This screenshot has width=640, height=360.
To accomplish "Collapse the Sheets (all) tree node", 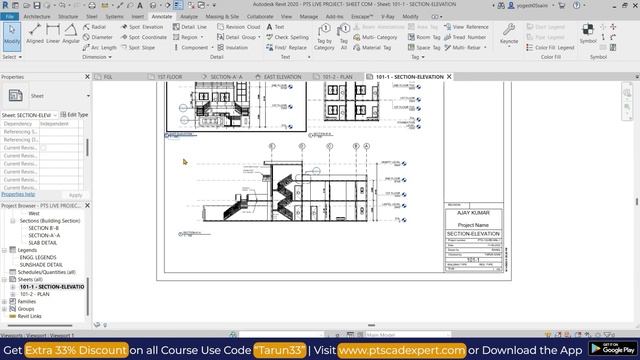I will (4, 280).
